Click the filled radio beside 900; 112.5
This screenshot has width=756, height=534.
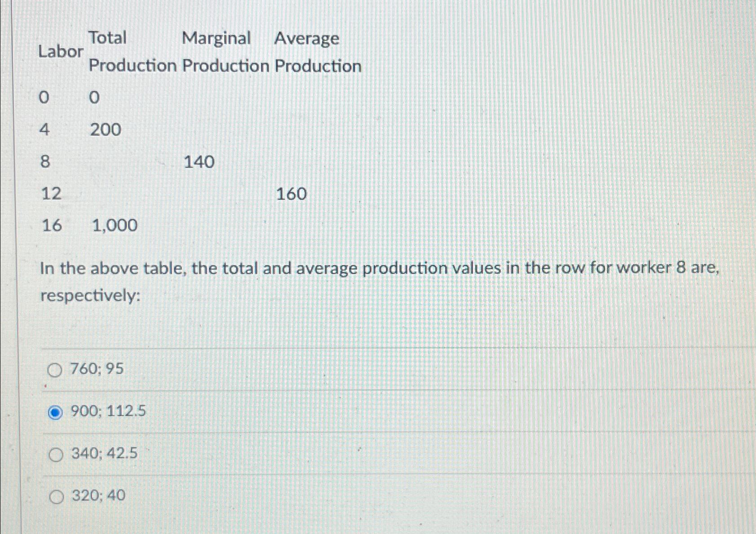tap(56, 411)
